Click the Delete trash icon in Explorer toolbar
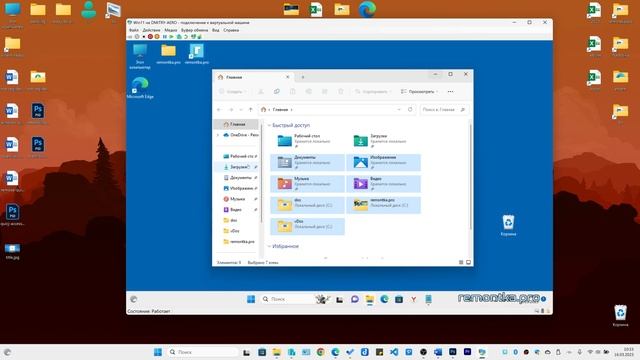This screenshot has height=360, width=640. coord(341,92)
